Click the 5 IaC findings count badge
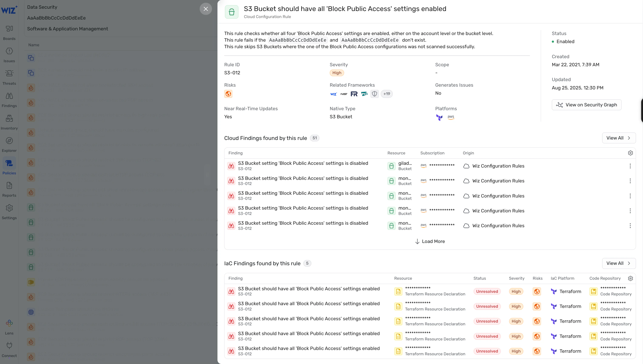This screenshot has width=643, height=364. click(307, 263)
